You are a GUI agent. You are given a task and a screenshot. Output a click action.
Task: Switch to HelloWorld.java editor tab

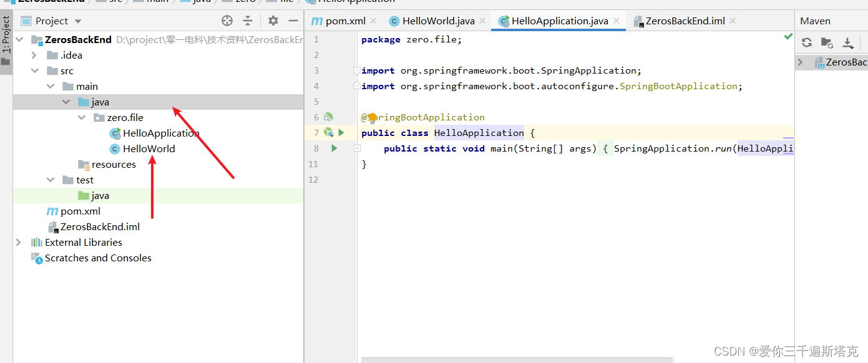(438, 21)
